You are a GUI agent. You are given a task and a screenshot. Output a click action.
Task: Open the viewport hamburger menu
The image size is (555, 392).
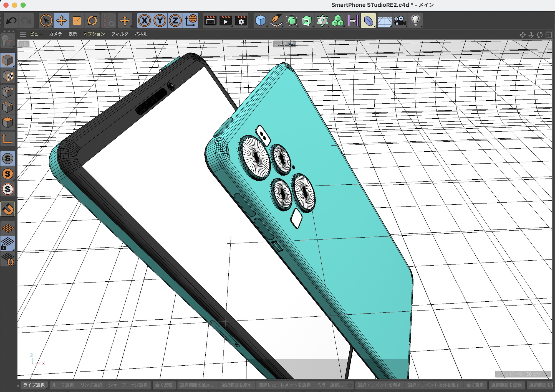(x=23, y=34)
